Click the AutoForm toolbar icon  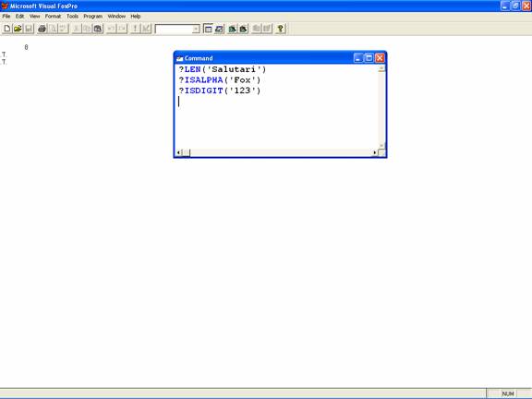tap(257, 29)
